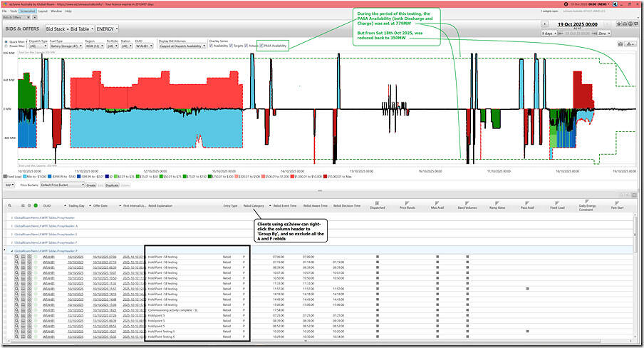Click the Rebid Category column header

[254, 205]
